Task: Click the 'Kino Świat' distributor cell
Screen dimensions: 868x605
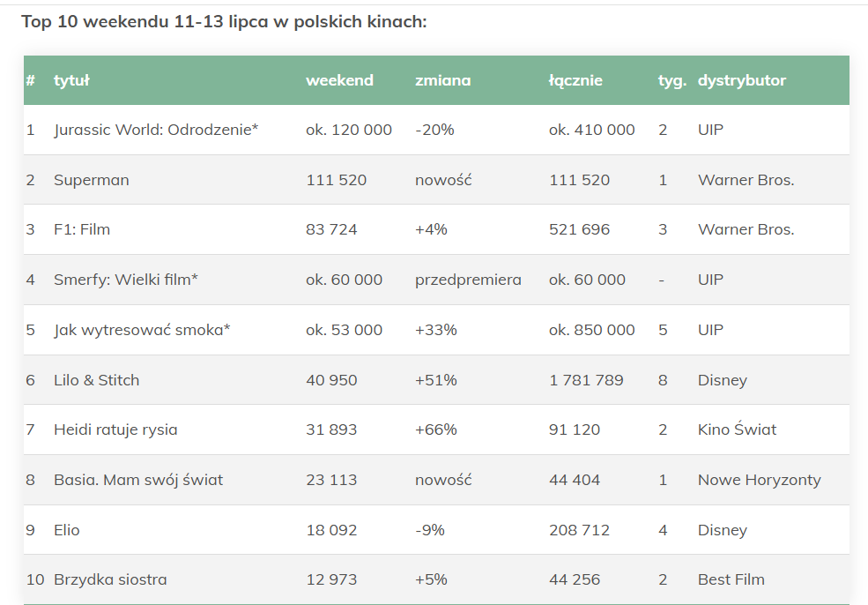Action: (737, 429)
